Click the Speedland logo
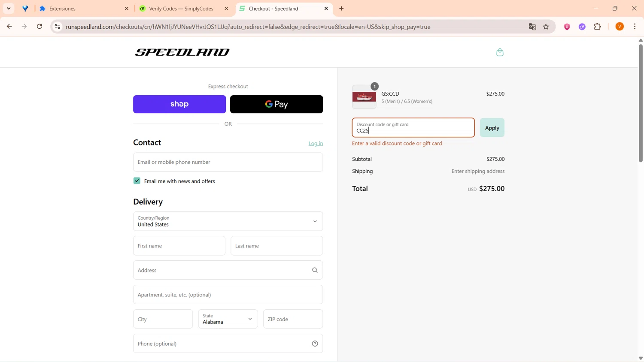This screenshot has height=362, width=644. click(182, 52)
